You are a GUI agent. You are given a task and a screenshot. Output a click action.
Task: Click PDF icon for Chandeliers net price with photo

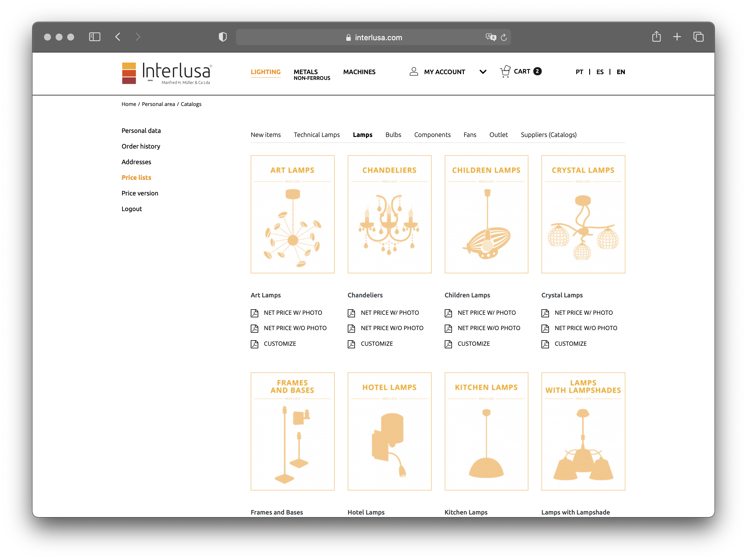pyautogui.click(x=351, y=313)
